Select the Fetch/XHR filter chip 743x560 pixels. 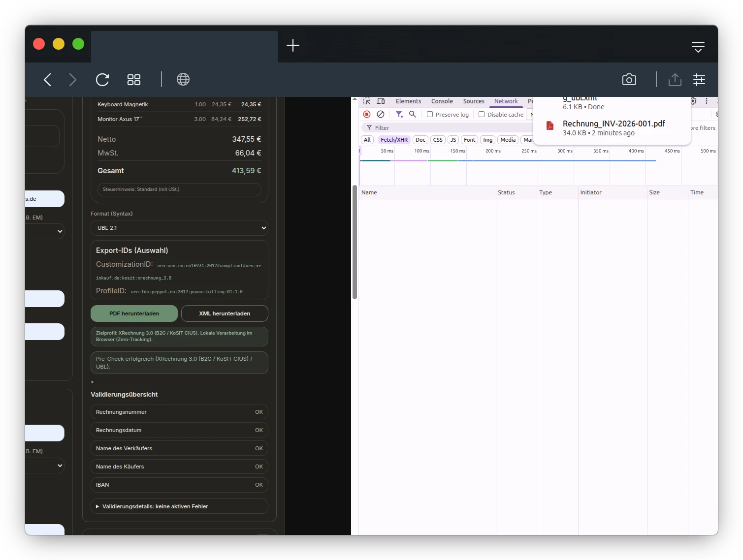point(394,140)
